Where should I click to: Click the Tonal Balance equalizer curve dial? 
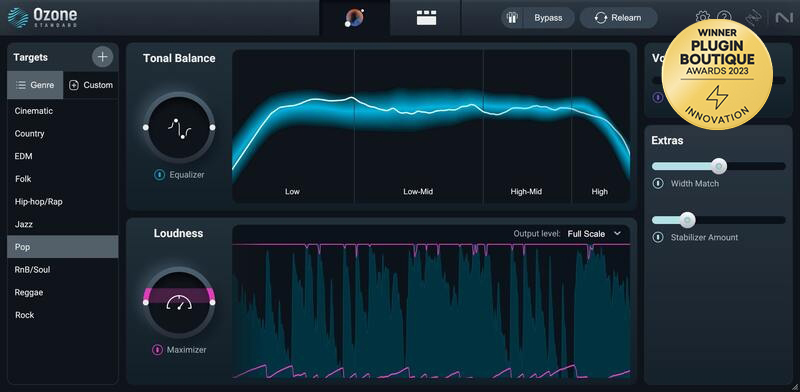point(179,127)
